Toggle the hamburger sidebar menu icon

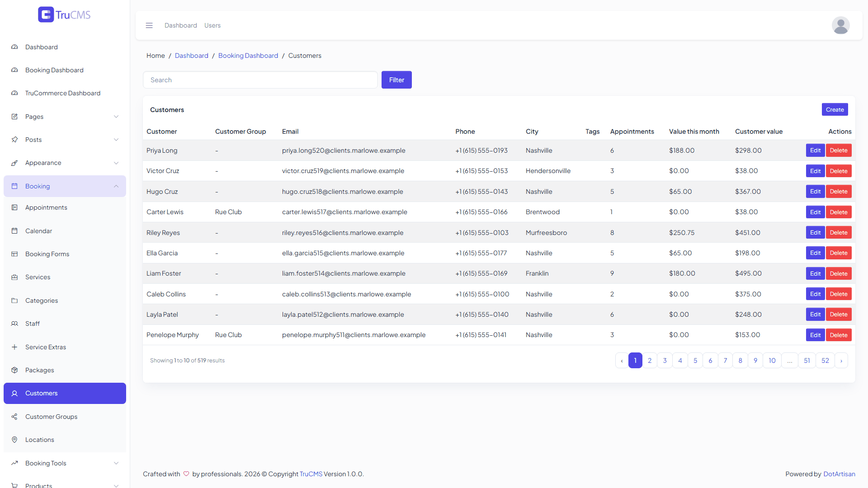[x=149, y=25]
